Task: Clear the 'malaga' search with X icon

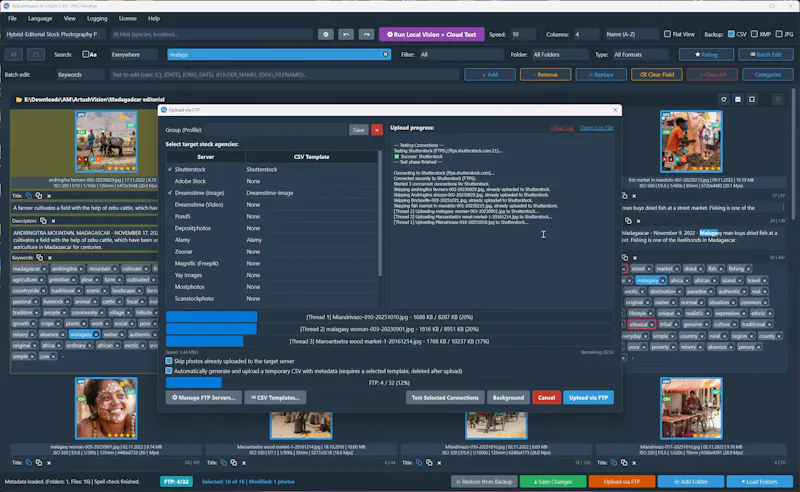Action: coord(385,54)
